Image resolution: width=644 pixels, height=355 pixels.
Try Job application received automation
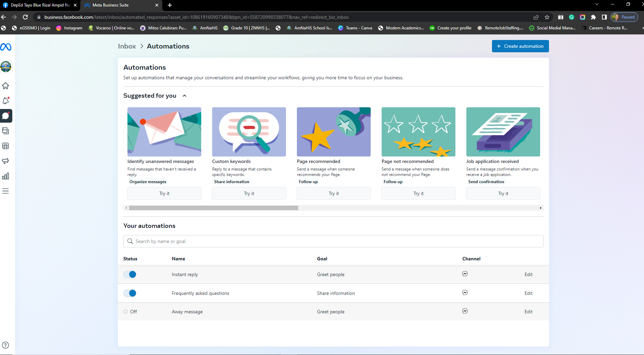503,193
